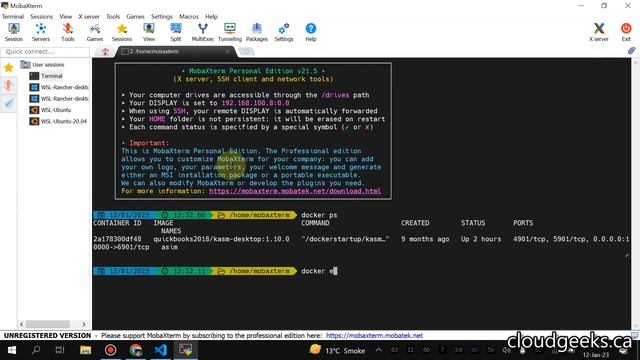Click sidebar scrollbar left arrow
The image size is (640, 360).
(x=21, y=324)
